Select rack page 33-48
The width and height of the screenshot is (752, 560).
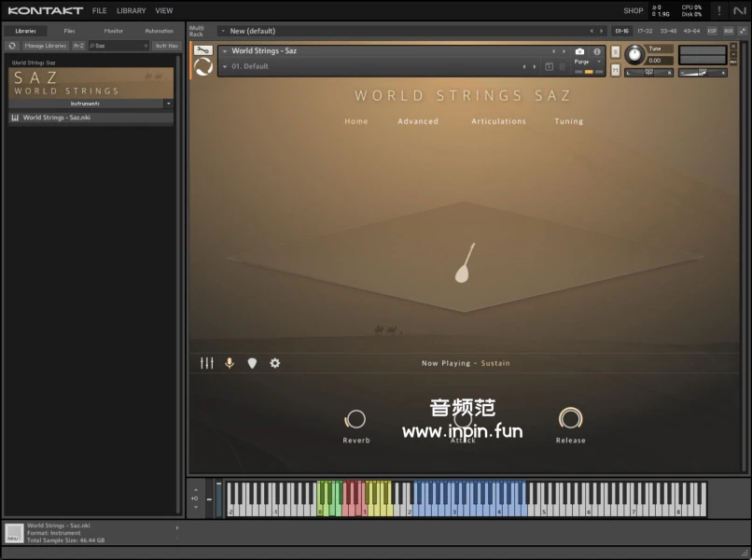click(668, 31)
